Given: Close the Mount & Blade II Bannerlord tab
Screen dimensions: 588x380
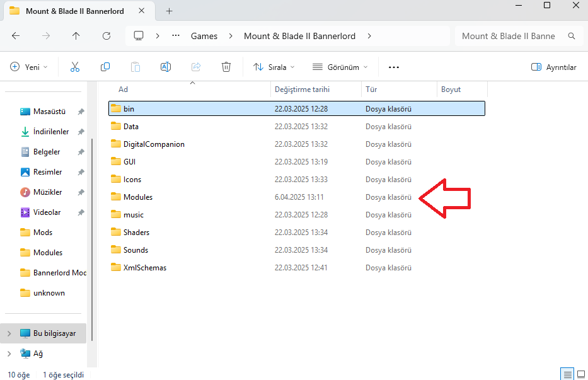Looking at the screenshot, I should [x=141, y=11].
